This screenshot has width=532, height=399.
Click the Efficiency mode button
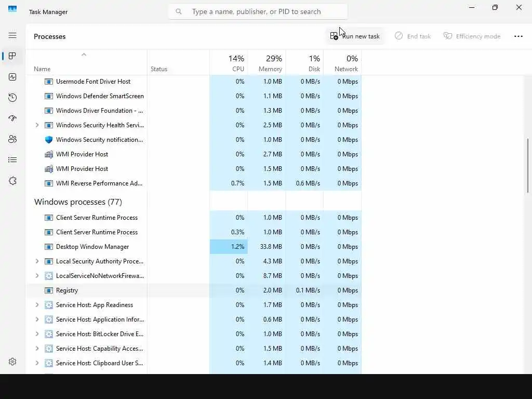pos(472,36)
